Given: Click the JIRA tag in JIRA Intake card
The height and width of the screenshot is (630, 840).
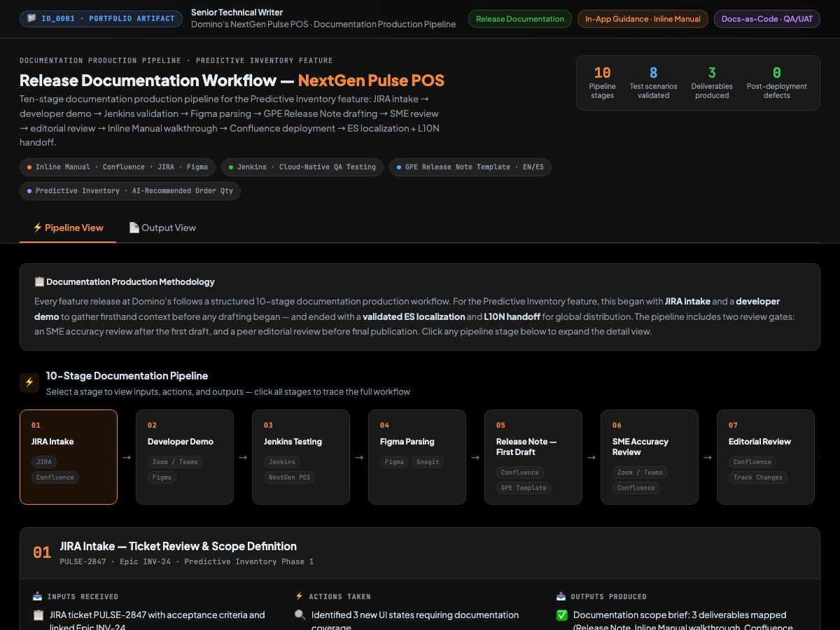Looking at the screenshot, I should [x=44, y=462].
